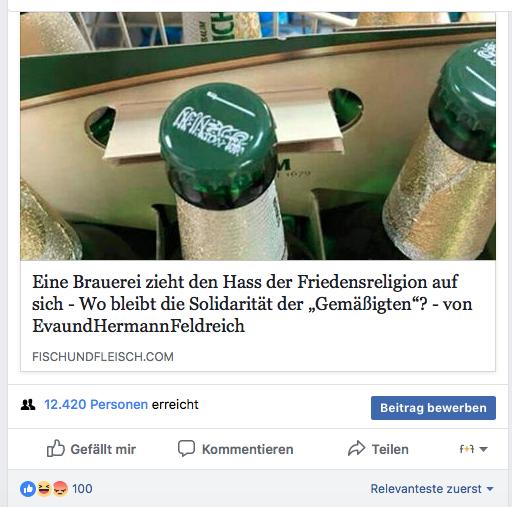Viewport: 512px width, 507px height.
Task: Open the 12.420 Personen reach link
Action: [96, 404]
